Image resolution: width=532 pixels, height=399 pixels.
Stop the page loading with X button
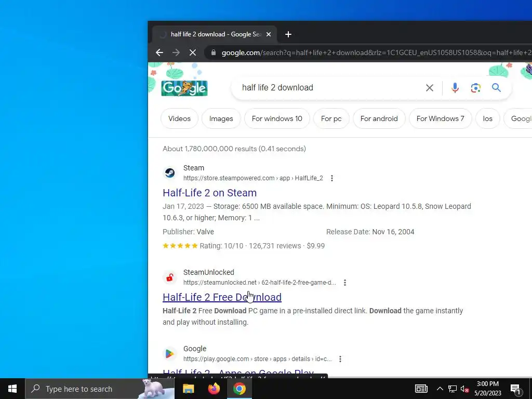(193, 52)
